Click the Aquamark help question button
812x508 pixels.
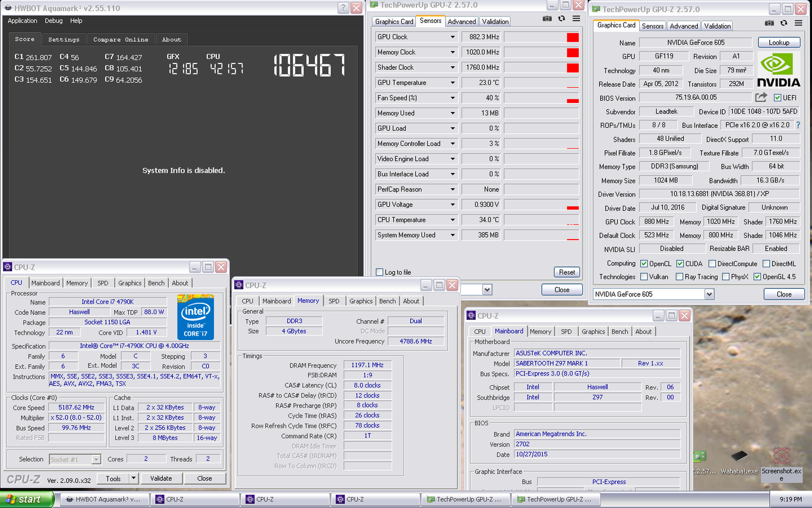343,8
